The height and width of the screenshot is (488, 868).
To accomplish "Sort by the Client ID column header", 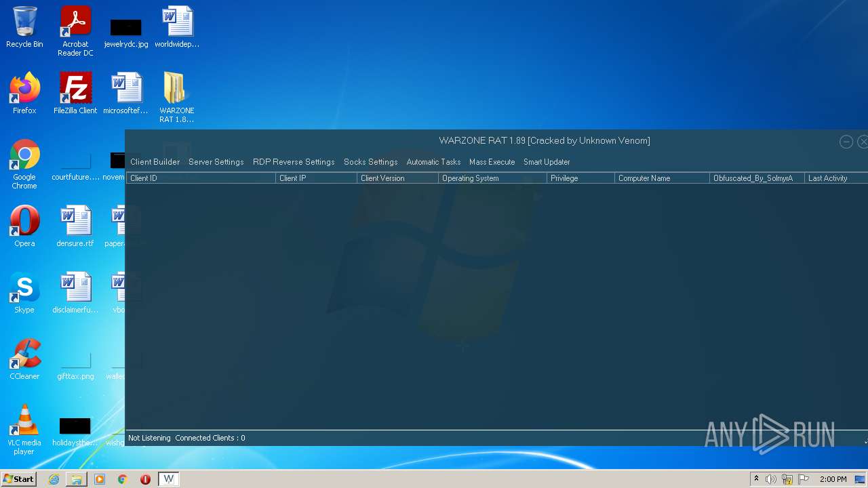I will [x=201, y=178].
